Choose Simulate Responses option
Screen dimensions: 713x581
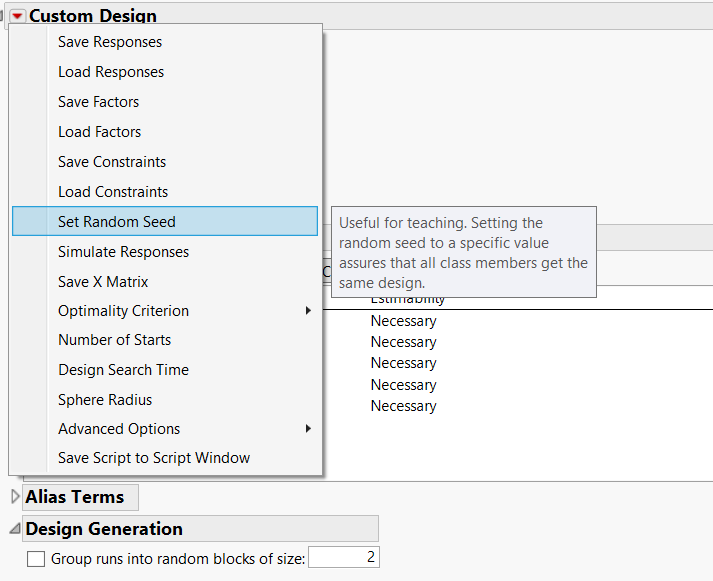pos(123,252)
